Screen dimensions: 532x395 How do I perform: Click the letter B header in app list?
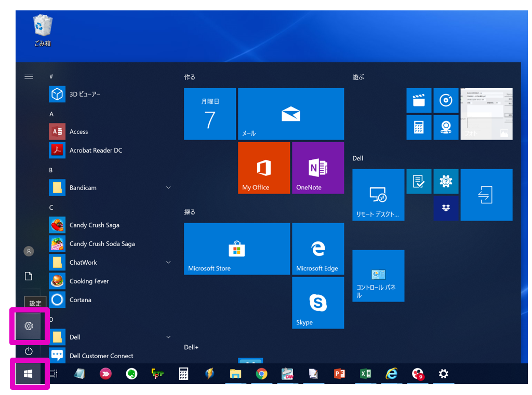pyautogui.click(x=51, y=170)
